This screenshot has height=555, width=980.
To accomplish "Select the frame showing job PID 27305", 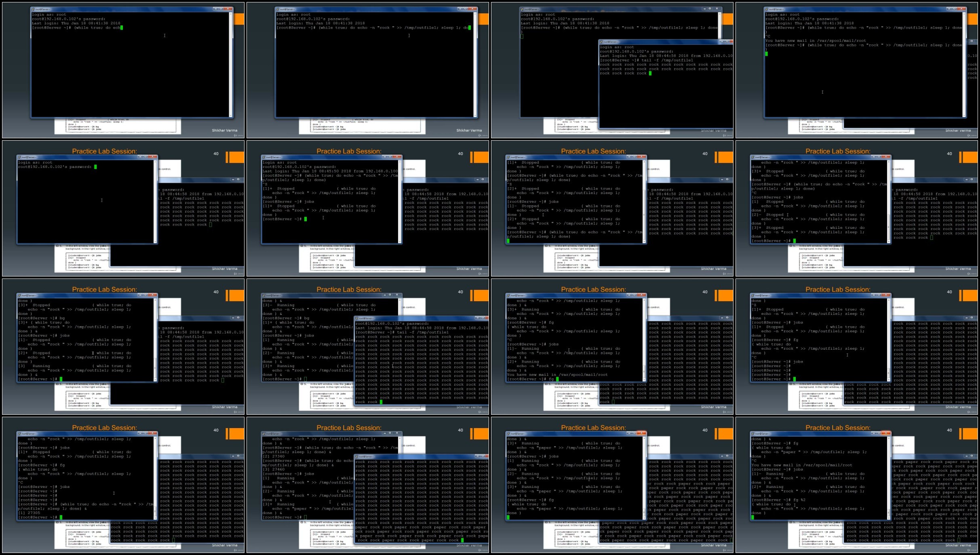I will (x=123, y=485).
